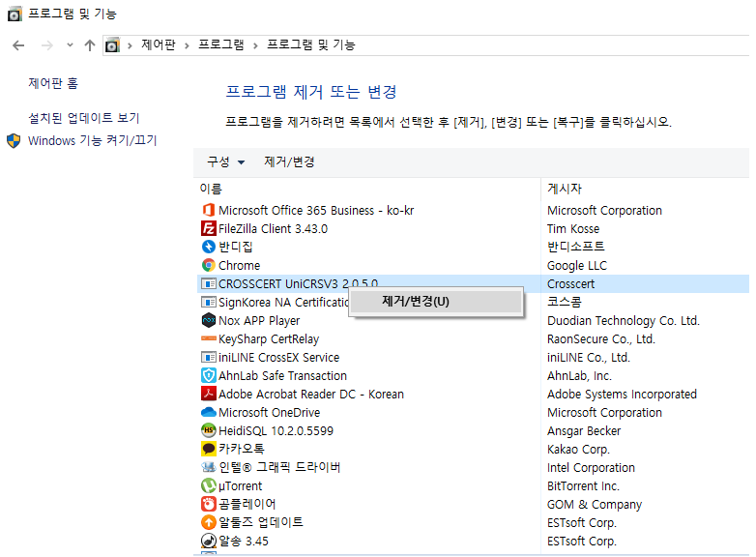
Task: Navigate to 프로그램 in breadcrumb
Action: tap(221, 44)
